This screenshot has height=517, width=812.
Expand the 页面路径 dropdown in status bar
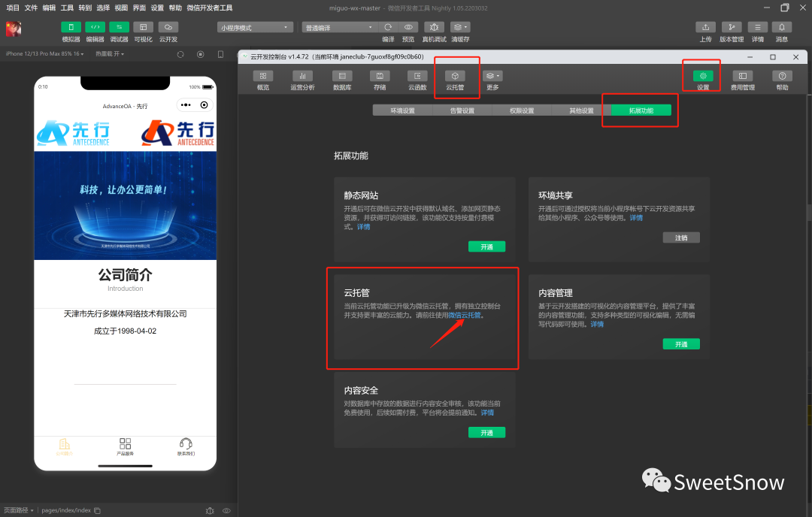[x=19, y=510]
